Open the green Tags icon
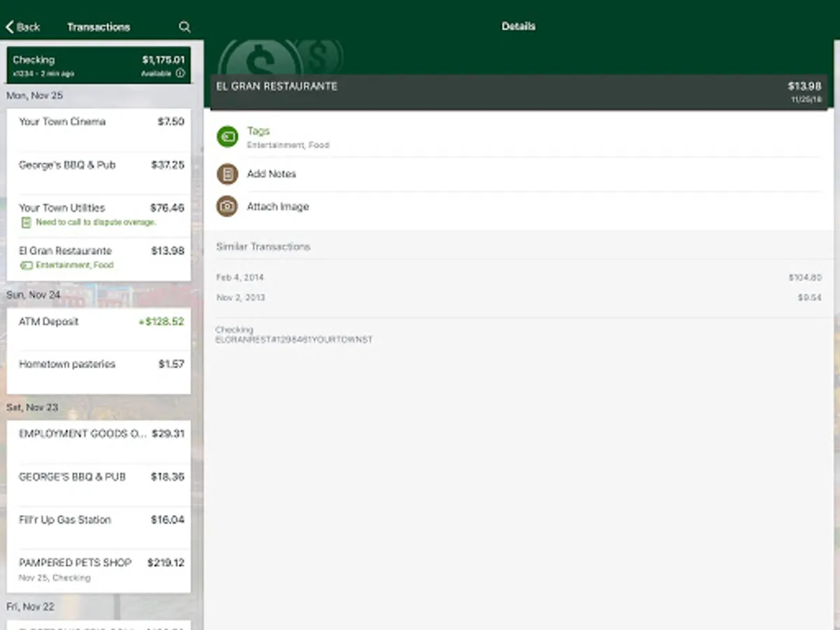 tap(227, 136)
